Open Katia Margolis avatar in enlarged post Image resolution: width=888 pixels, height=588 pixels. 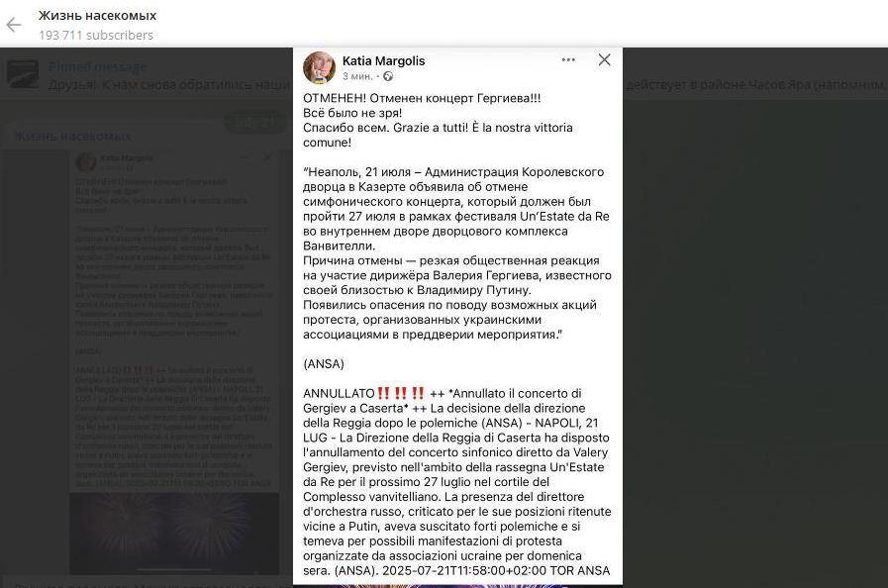(x=320, y=67)
